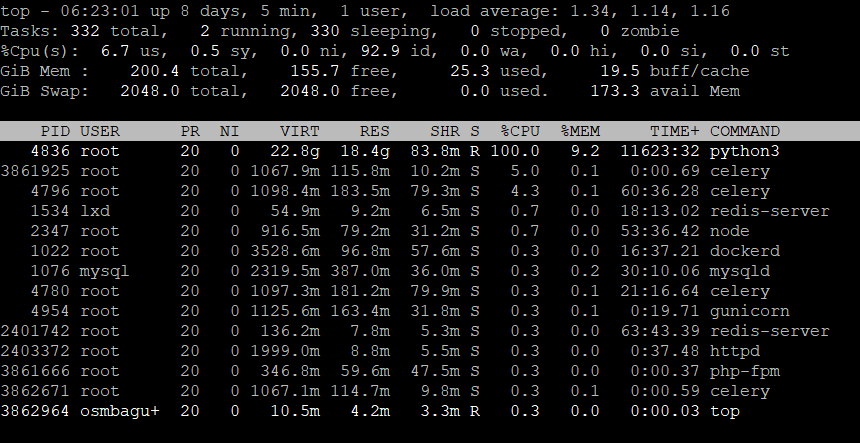Select the python3 process command name
This screenshot has width=860, height=443.
click(x=745, y=151)
